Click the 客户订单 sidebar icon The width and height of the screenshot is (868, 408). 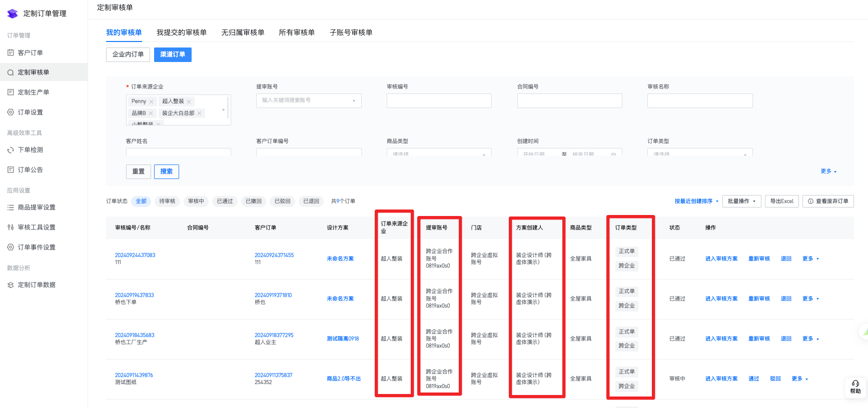11,52
